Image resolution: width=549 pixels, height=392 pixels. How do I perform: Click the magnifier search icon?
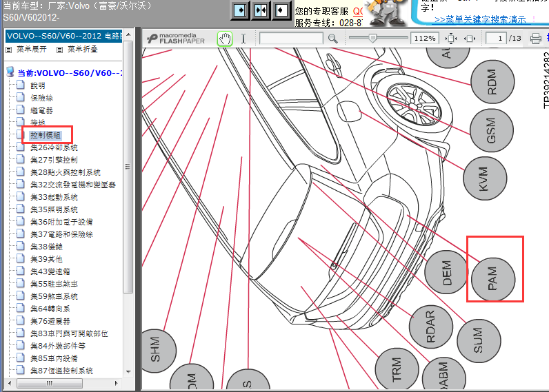333,39
